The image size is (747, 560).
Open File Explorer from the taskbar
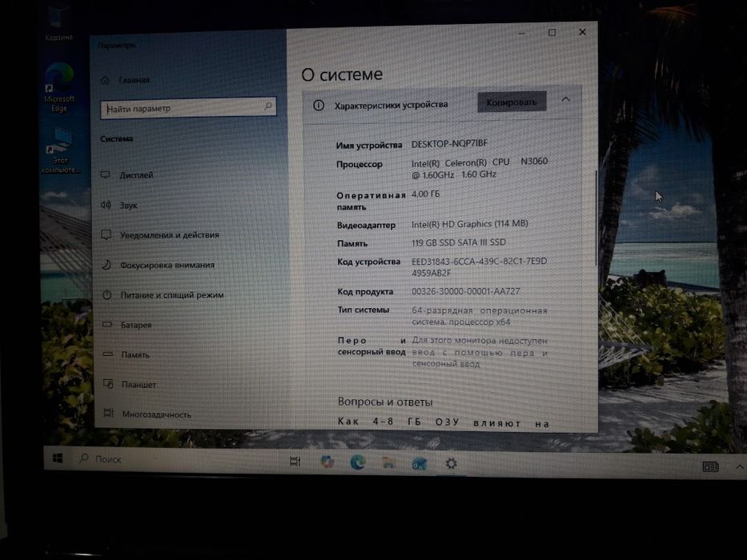pyautogui.click(x=389, y=462)
